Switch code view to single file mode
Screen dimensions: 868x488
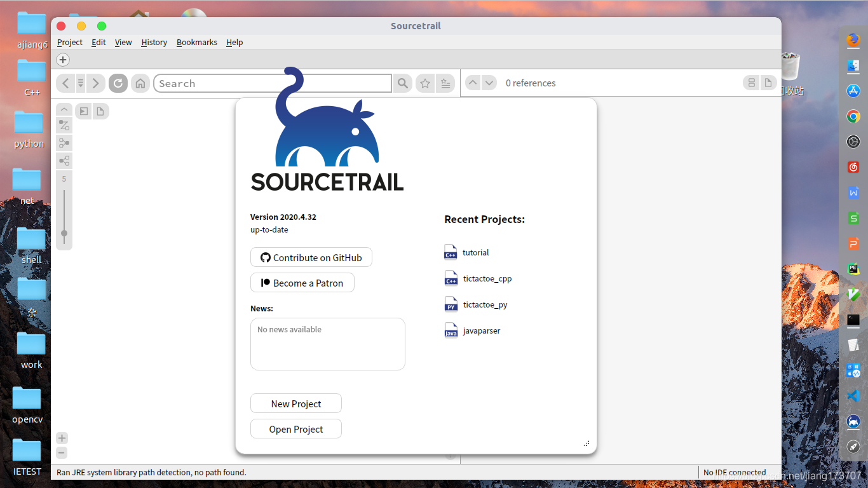coord(768,83)
